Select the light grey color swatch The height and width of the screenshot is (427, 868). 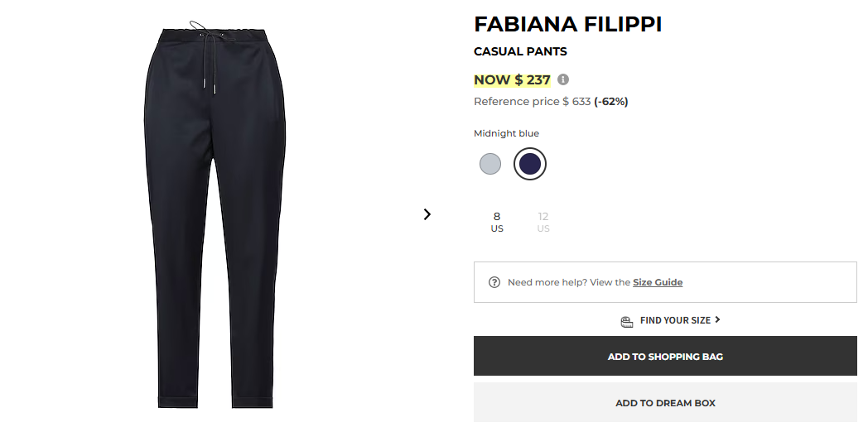[490, 164]
